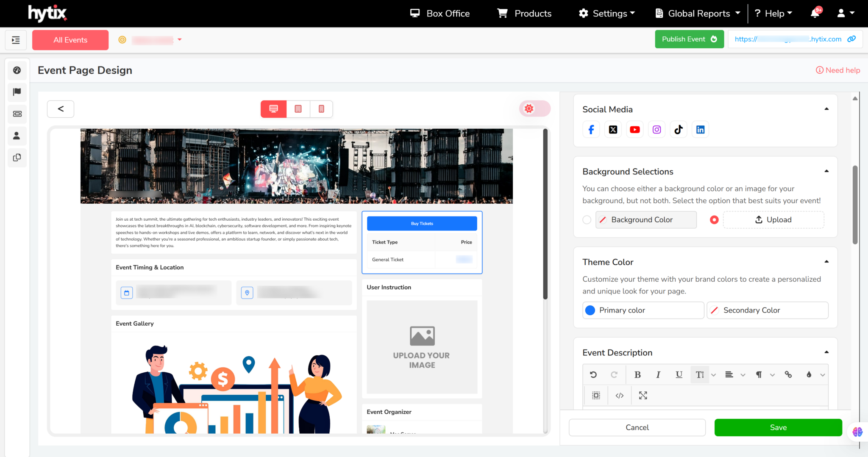Viewport: 868px width, 457px height.
Task: Open the Global Reports menu
Action: pyautogui.click(x=697, y=13)
